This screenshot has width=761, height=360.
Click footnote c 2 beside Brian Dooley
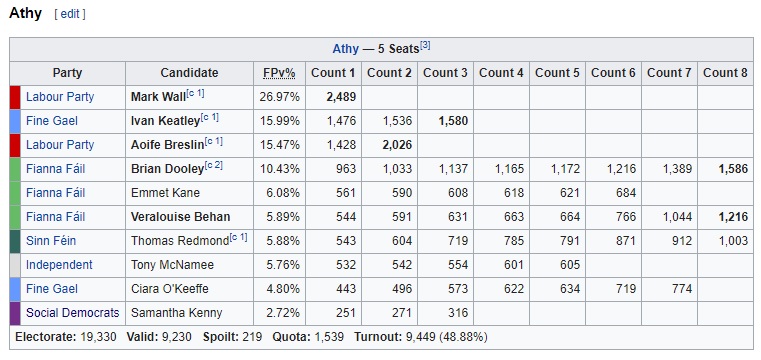[213, 165]
